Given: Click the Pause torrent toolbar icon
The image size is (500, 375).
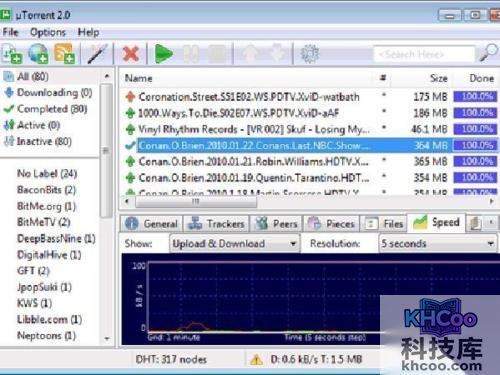Looking at the screenshot, I should tap(191, 53).
